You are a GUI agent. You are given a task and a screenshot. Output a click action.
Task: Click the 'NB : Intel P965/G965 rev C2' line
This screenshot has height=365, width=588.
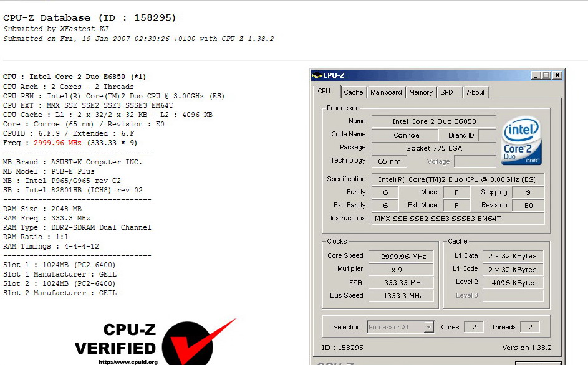62,181
